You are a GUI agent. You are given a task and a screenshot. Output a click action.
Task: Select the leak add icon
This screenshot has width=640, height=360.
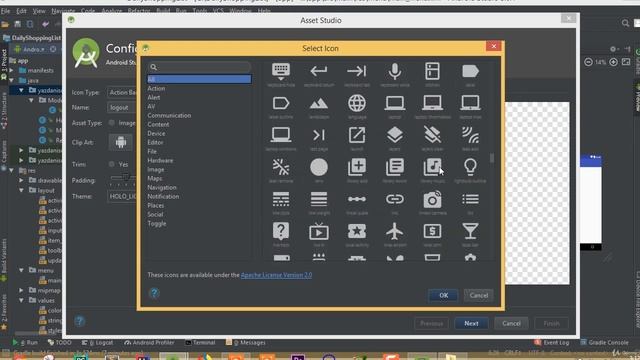(470, 135)
